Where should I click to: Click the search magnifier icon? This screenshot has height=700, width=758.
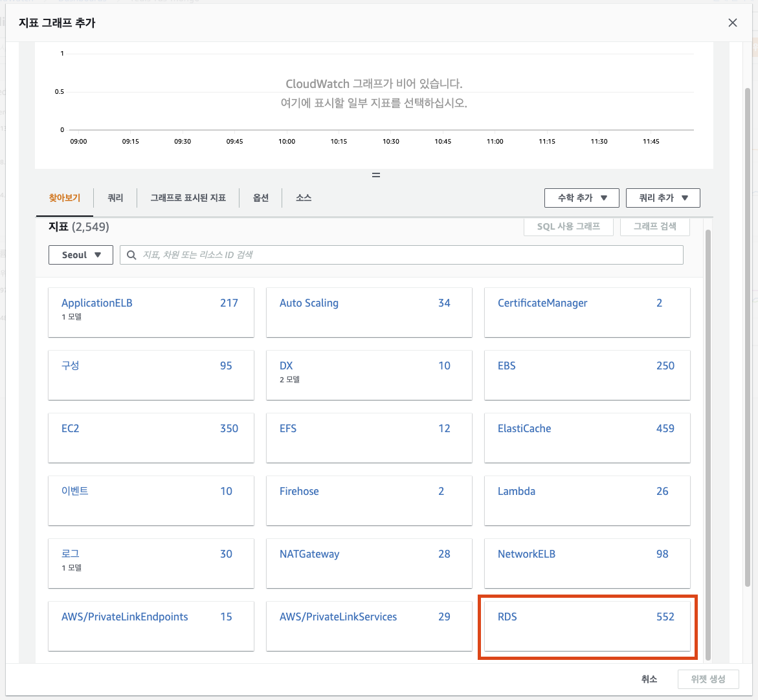click(x=131, y=255)
